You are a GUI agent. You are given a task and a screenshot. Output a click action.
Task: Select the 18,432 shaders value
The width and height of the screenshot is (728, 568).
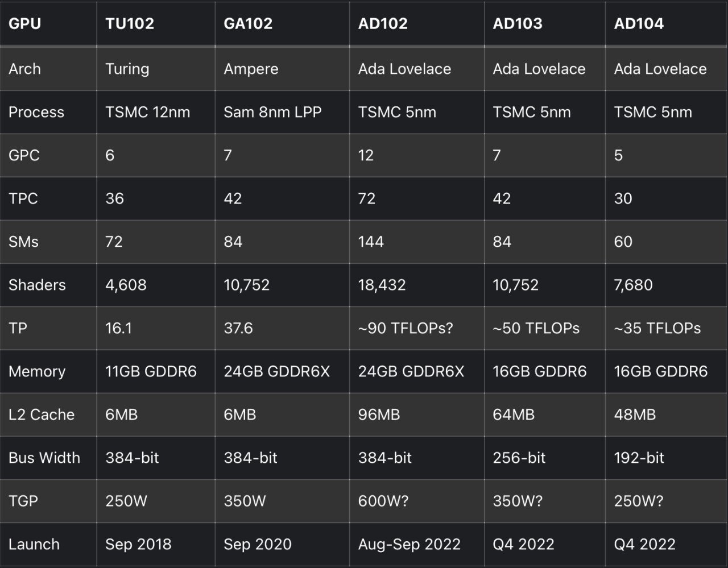[382, 285]
